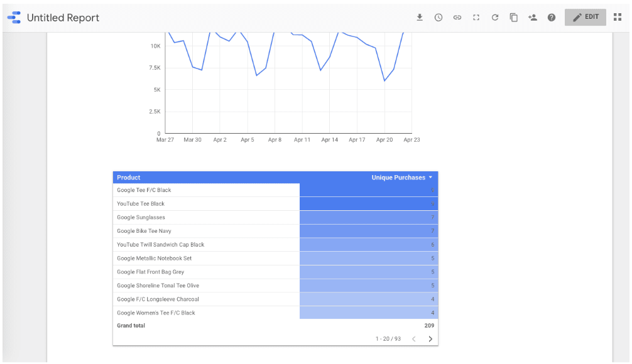Screen dimensions: 632x364
Task: Get a shareable report link
Action: coord(457,17)
